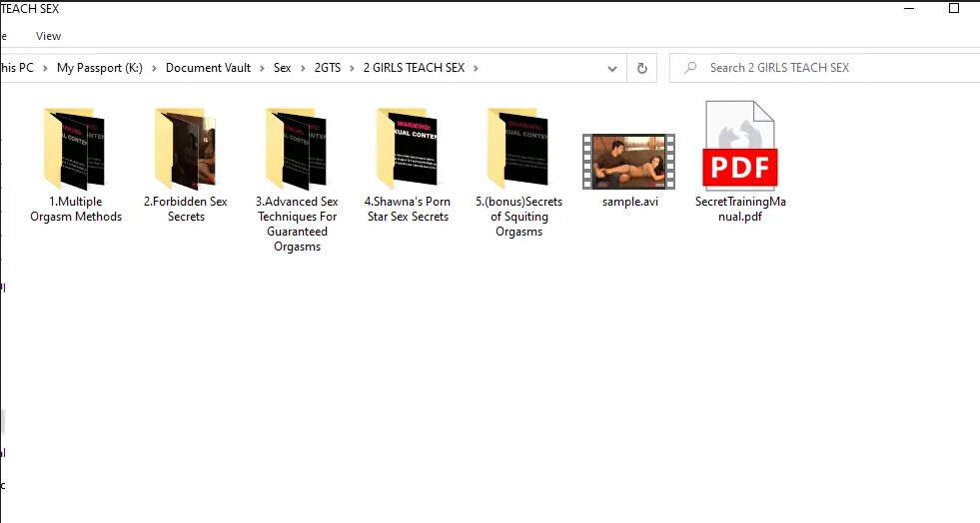The width and height of the screenshot is (980, 523).
Task: Navigate to Document Vault in breadcrumb
Action: pos(208,68)
